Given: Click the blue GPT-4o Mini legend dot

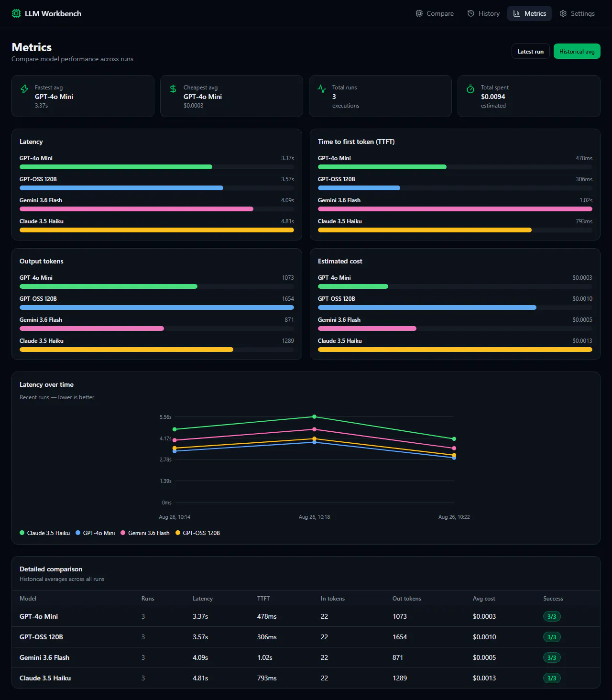Looking at the screenshot, I should (x=78, y=533).
